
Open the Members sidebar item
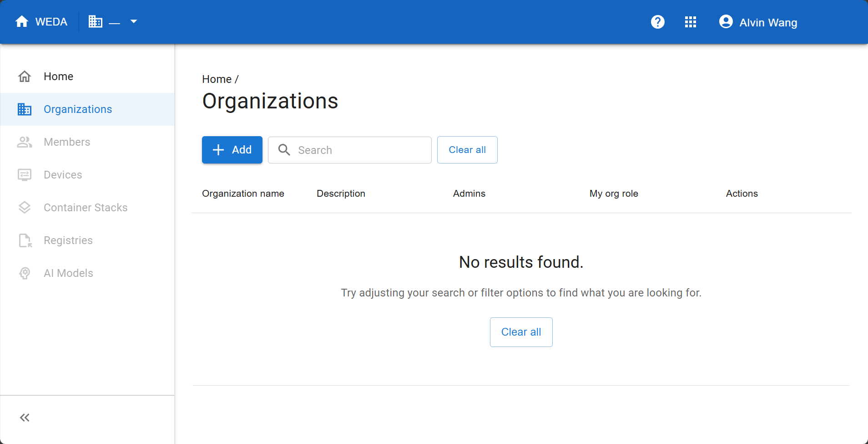pyautogui.click(x=87, y=142)
